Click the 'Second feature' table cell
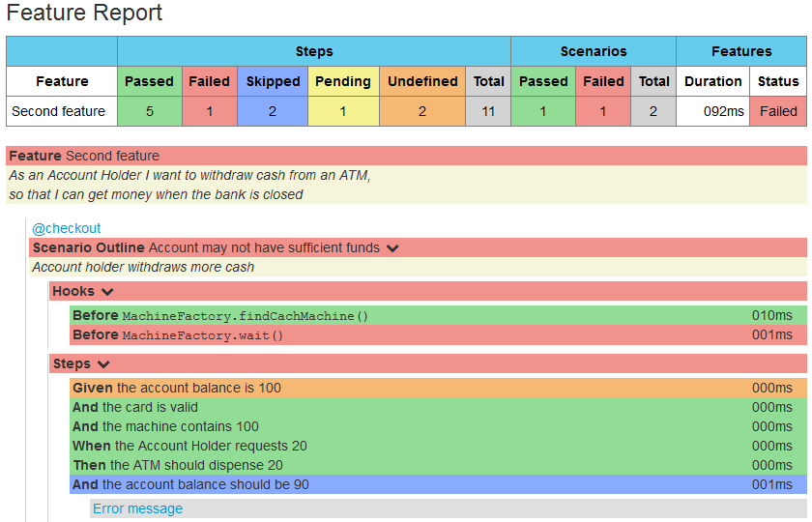 pyautogui.click(x=62, y=111)
